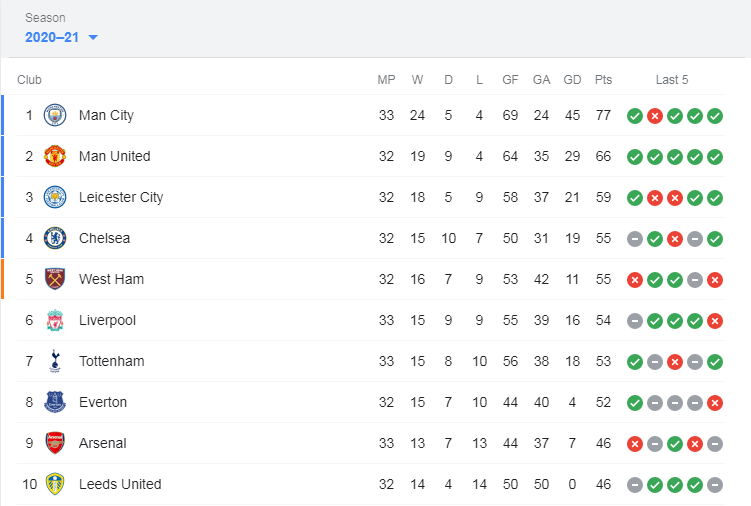Click the Everton club crest
Image resolution: width=751 pixels, height=506 pixels.
click(x=55, y=402)
